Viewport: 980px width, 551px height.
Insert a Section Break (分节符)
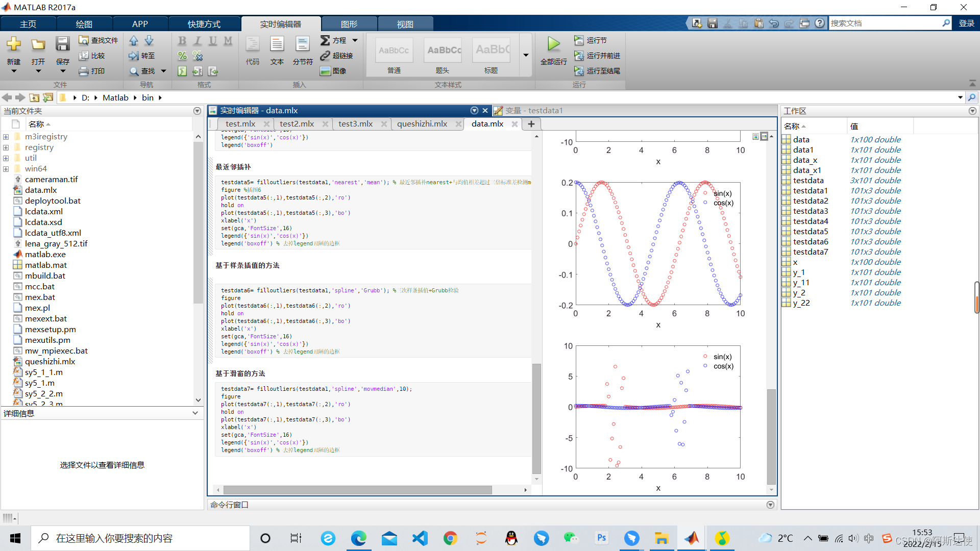[303, 51]
